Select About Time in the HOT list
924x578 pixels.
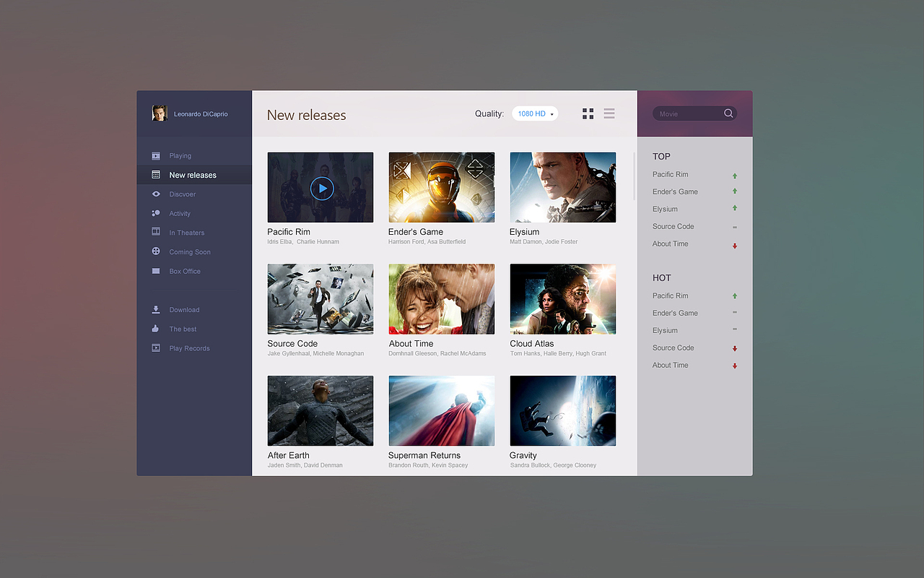coord(671,365)
